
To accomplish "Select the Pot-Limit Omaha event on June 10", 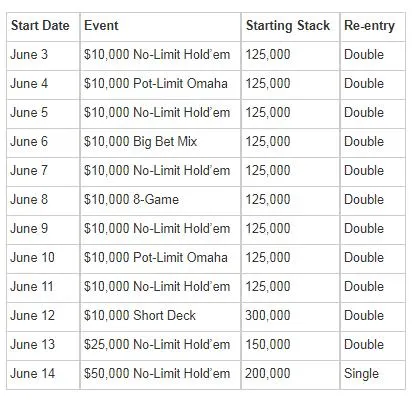I will [160, 259].
